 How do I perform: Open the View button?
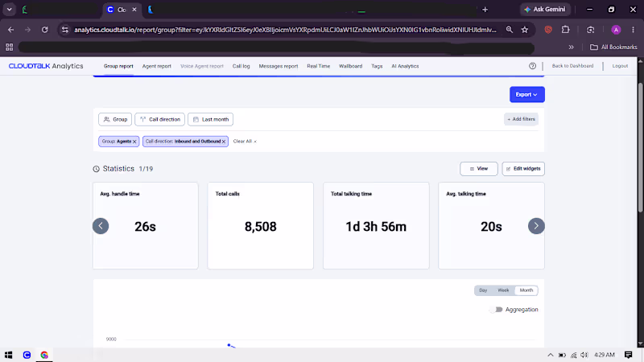tap(479, 169)
